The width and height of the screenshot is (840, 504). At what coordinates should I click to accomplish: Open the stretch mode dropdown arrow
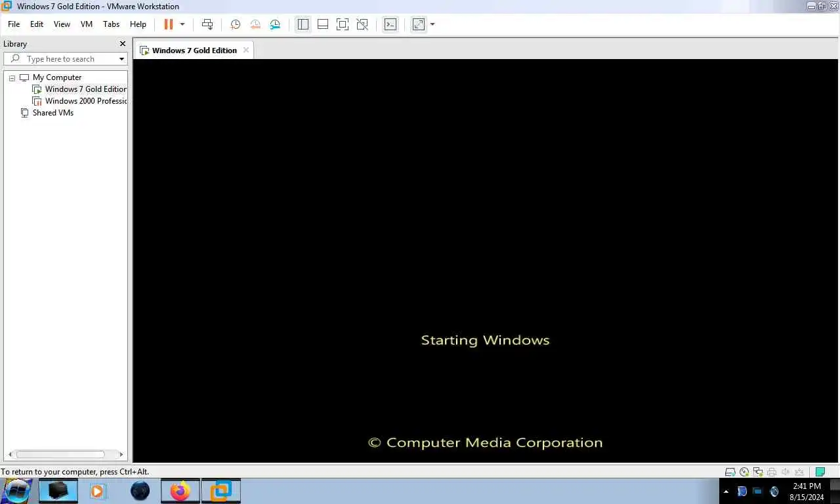click(x=432, y=24)
